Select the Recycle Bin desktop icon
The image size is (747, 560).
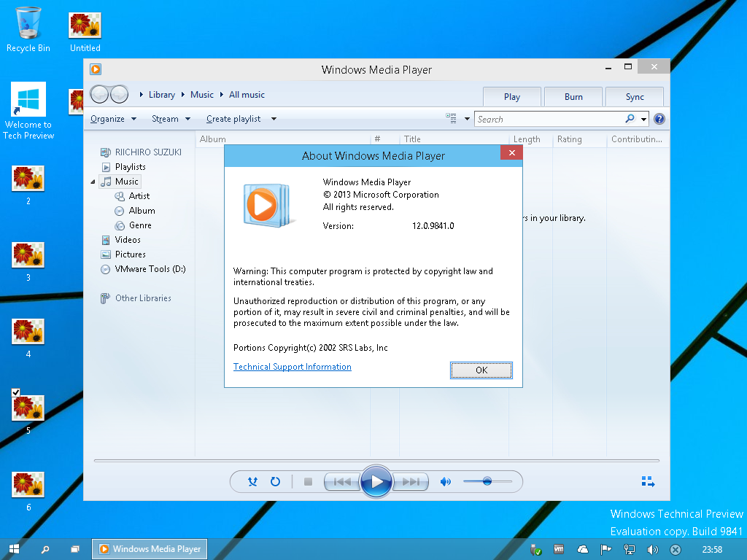click(28, 29)
